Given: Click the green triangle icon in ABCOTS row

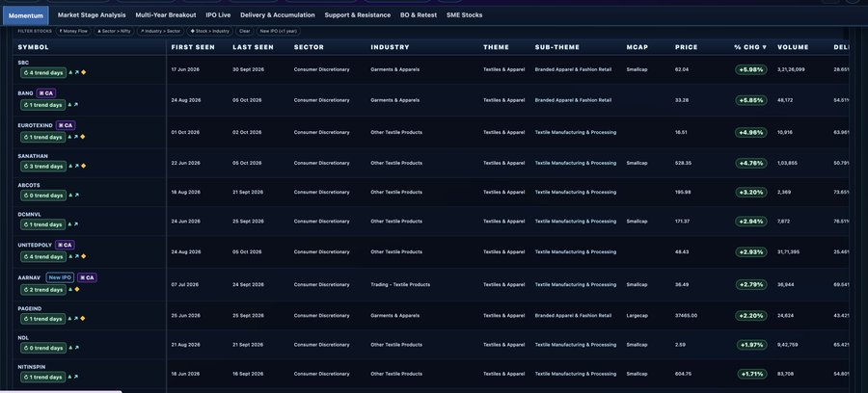Looking at the screenshot, I should 69,196.
